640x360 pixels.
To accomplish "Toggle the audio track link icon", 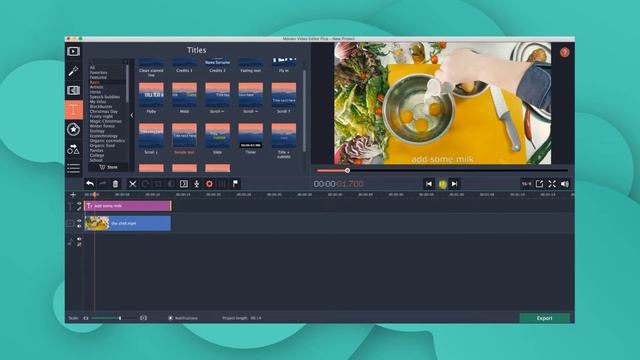I will [79, 244].
